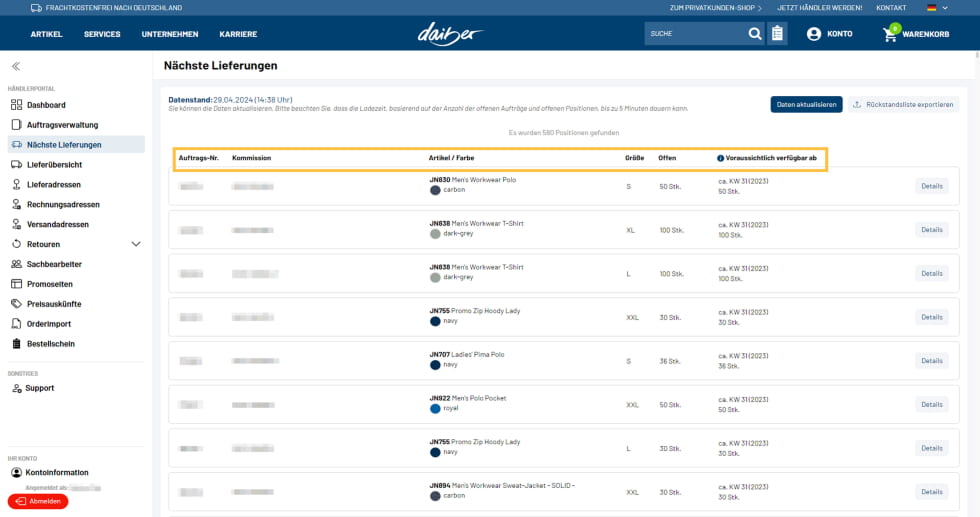Click the Größe column header
The width and height of the screenshot is (980, 517).
point(634,158)
